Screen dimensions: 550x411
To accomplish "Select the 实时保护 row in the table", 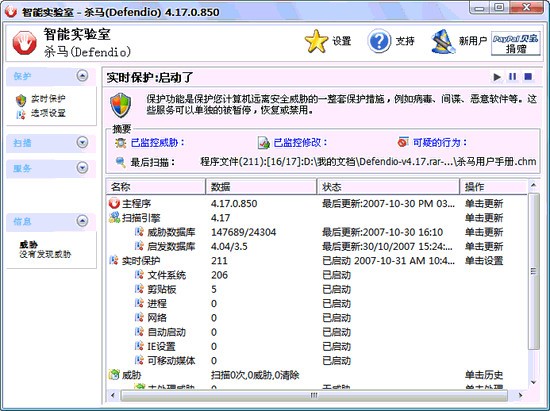I will coord(317,261).
